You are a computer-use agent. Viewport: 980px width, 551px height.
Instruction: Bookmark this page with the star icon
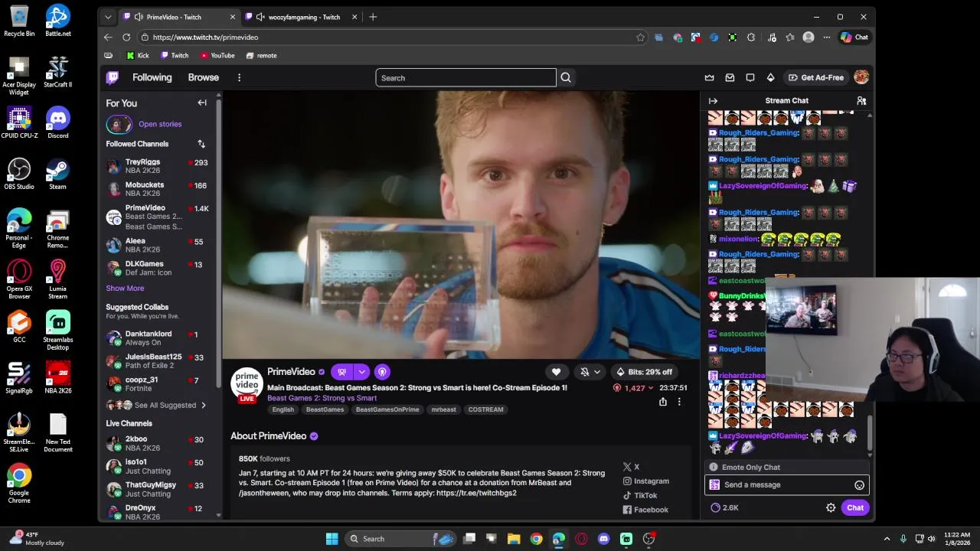640,37
